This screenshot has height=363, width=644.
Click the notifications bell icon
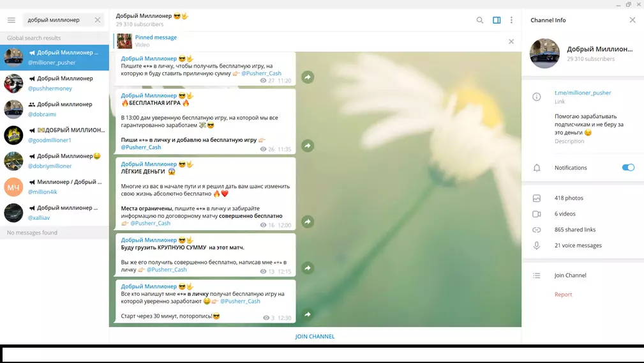point(537,167)
